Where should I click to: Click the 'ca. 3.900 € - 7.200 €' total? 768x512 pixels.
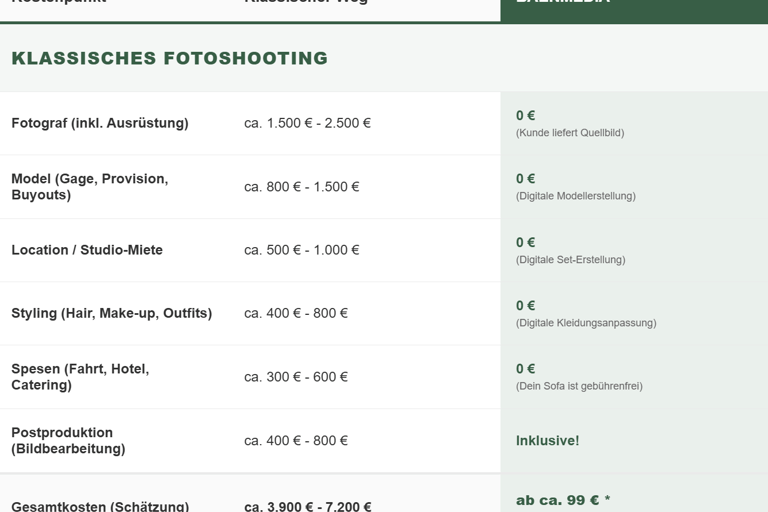pos(307,506)
